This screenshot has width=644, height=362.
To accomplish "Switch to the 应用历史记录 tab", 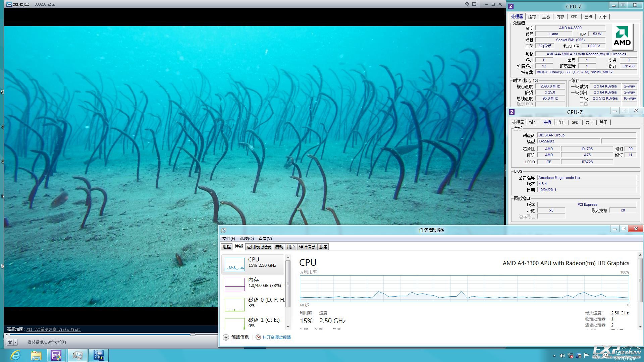I will pos(259,247).
